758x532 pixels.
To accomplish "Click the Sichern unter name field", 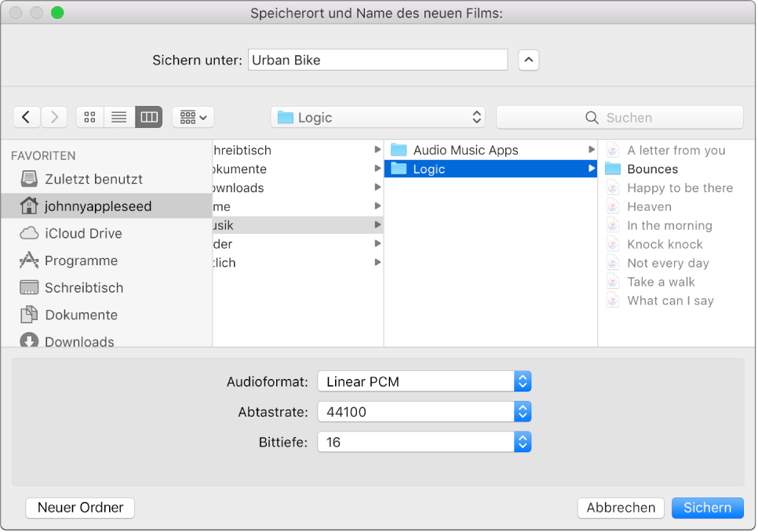I will click(x=378, y=60).
